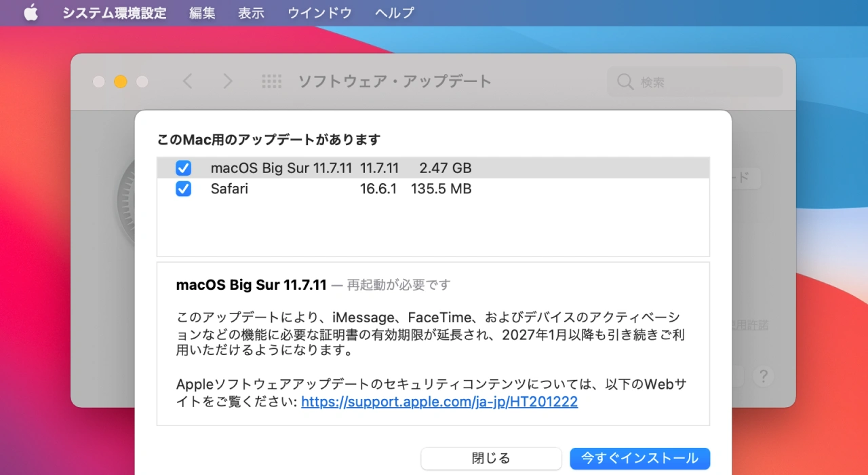Click the blue checkmark beside Safari
Screen dimensions: 868x475
183,189
